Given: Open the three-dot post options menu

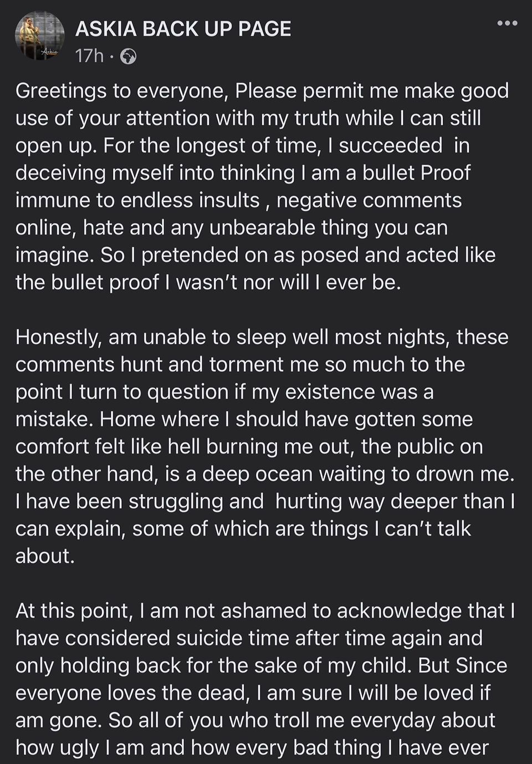Looking at the screenshot, I should click(507, 23).
